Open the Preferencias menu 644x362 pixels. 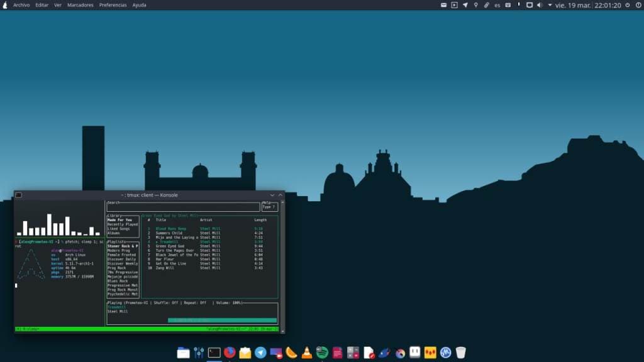113,5
